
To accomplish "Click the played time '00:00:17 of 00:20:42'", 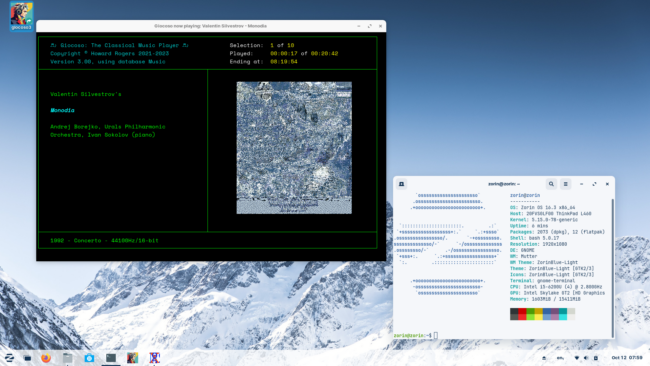I will tap(304, 53).
